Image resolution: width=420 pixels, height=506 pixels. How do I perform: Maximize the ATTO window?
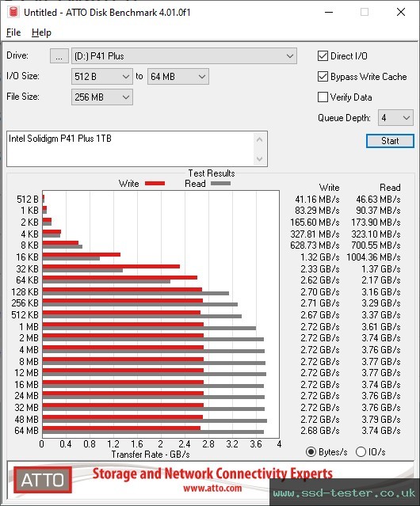click(x=365, y=12)
